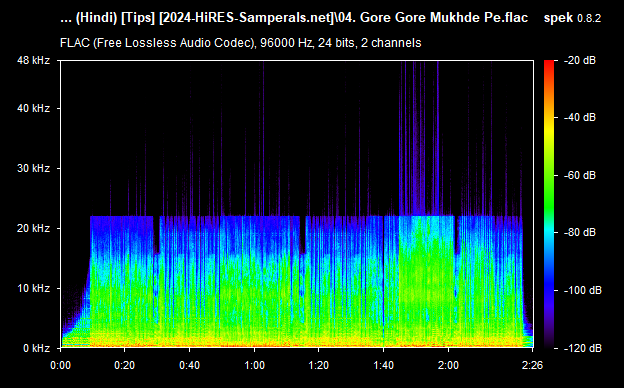
Task: Click the 10 kHz frequency axis label
Action: pyautogui.click(x=33, y=288)
